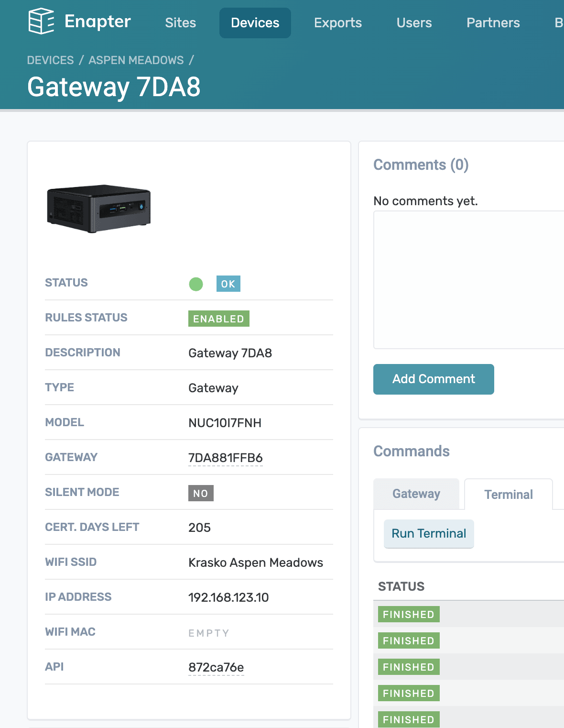The width and height of the screenshot is (564, 728).
Task: Click the first FINISHED status badge
Action: [408, 614]
